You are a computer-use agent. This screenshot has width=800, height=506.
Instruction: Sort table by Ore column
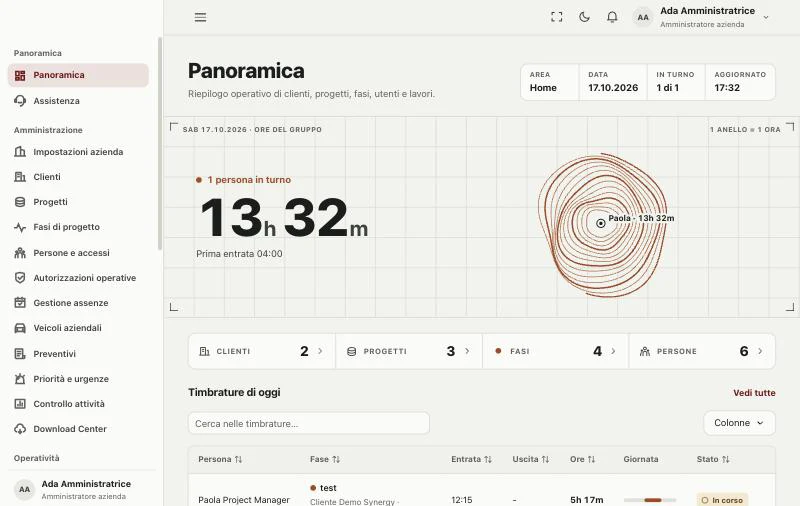coord(583,459)
